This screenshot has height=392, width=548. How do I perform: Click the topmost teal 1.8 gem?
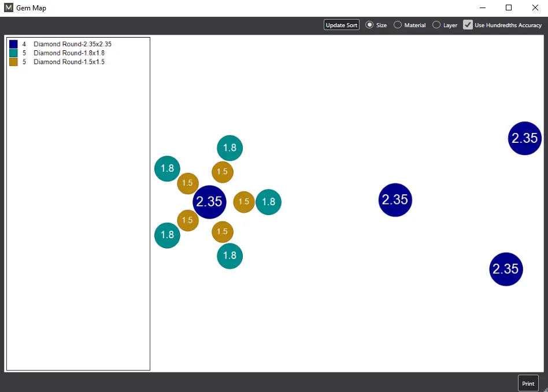click(x=229, y=148)
